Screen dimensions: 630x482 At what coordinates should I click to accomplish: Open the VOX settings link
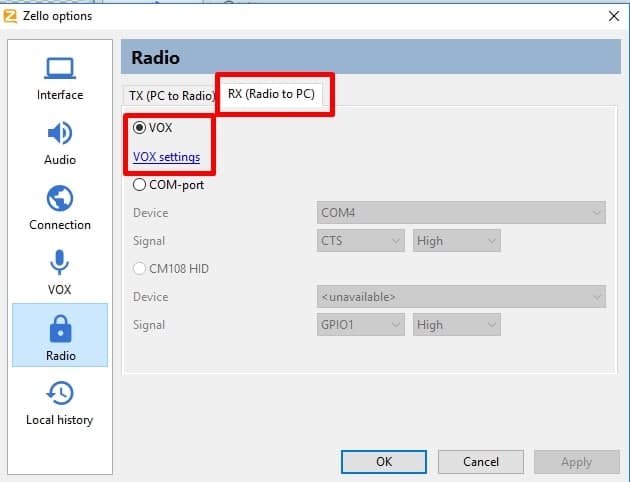[x=166, y=157]
